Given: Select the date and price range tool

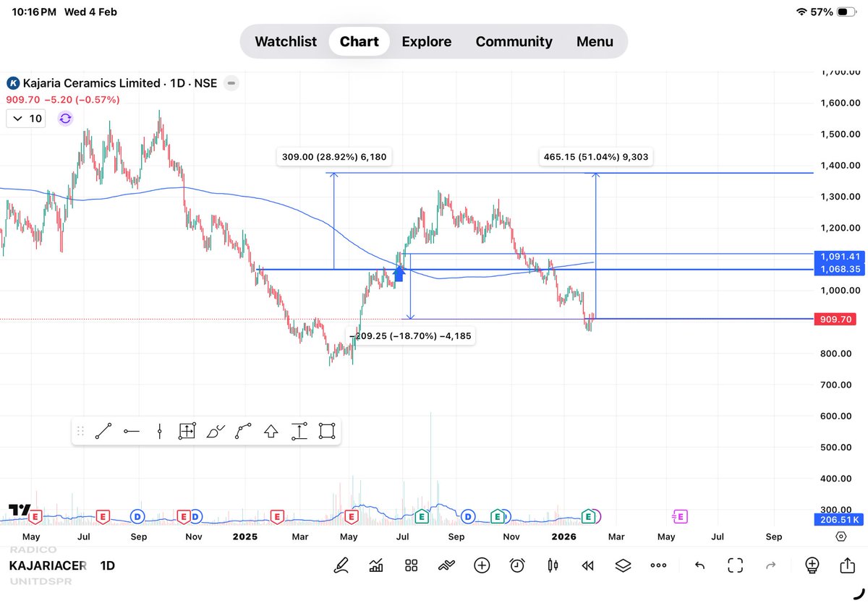Looking at the screenshot, I should pos(187,432).
